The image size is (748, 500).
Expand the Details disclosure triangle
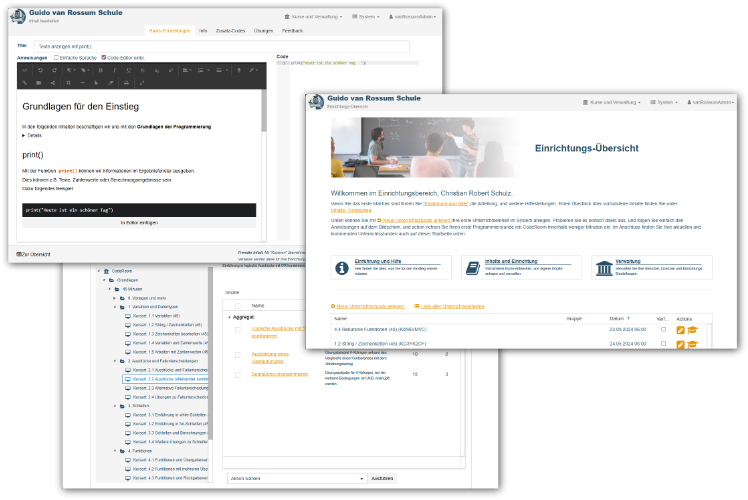(x=24, y=135)
